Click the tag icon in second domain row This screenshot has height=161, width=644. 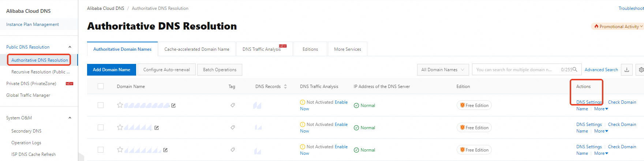tap(232, 127)
